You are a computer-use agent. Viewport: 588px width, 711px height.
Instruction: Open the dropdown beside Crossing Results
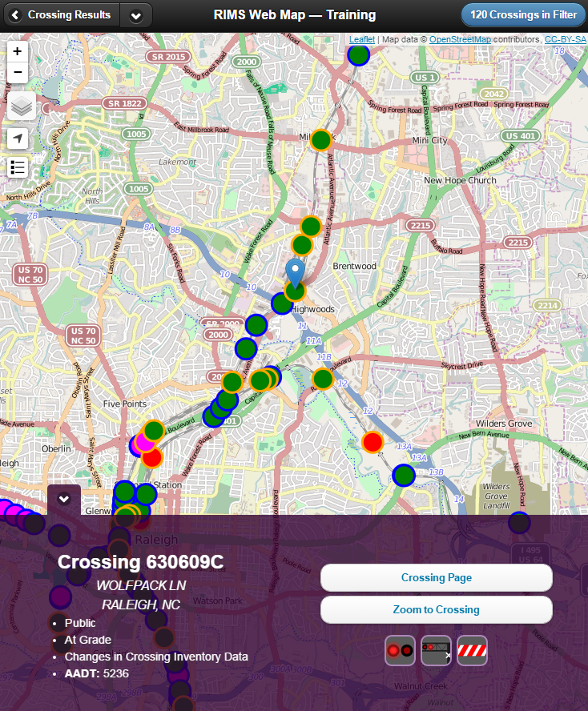tap(135, 15)
